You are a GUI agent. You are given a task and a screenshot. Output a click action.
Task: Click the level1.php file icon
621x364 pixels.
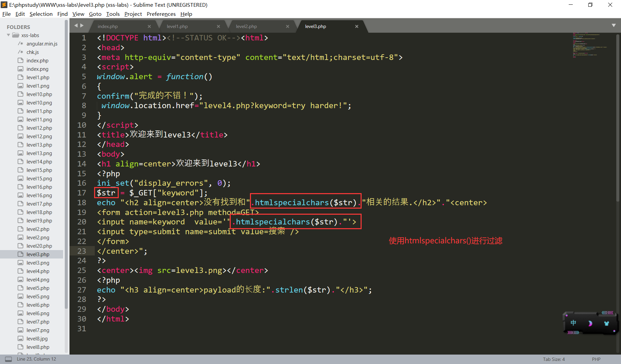tap(21, 77)
